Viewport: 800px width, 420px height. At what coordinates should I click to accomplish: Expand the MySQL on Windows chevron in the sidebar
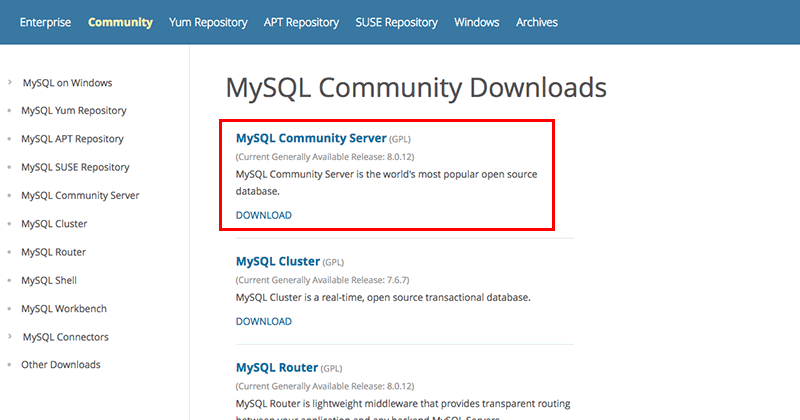coord(10,82)
